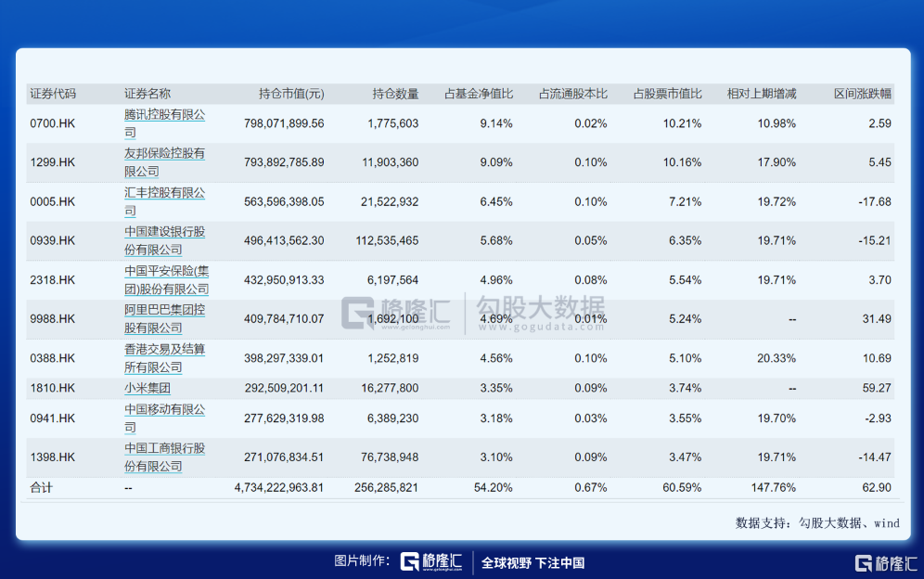Select the 0939.HK code cell
Image resolution: width=924 pixels, height=579 pixels.
click(53, 240)
